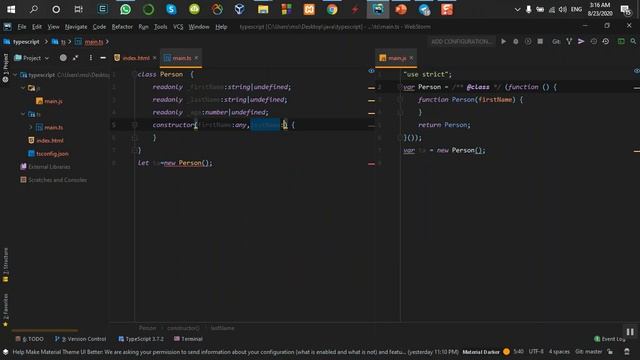Switch to the index.html editor tab
640x360 pixels.
[x=136, y=58]
